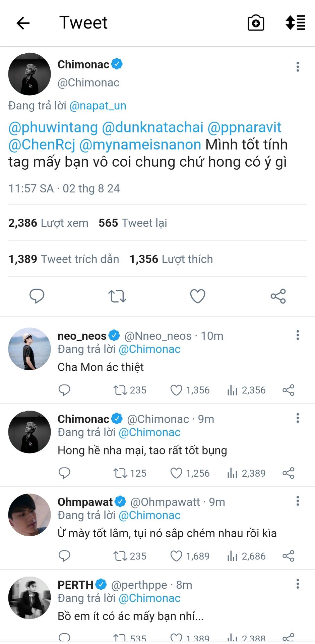Image resolution: width=315 pixels, height=644 pixels.
Task: Open the @napat_un profile link
Action: pos(98,106)
